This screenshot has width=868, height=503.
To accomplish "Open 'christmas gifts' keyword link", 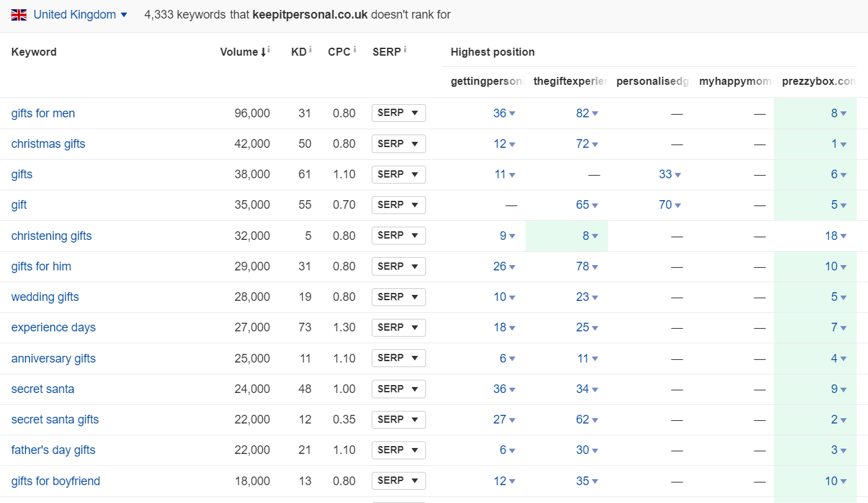I will 48,144.
